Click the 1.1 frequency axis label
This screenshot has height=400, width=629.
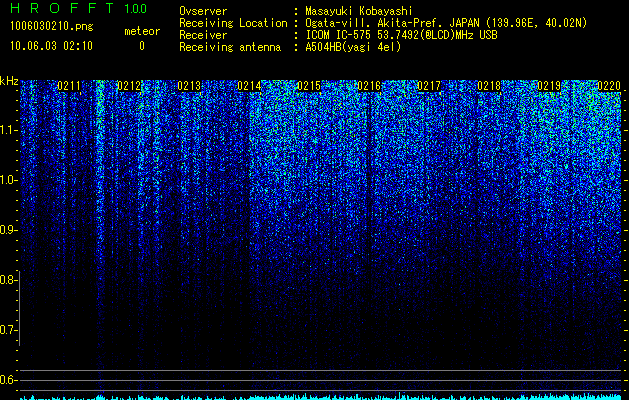tap(9, 130)
